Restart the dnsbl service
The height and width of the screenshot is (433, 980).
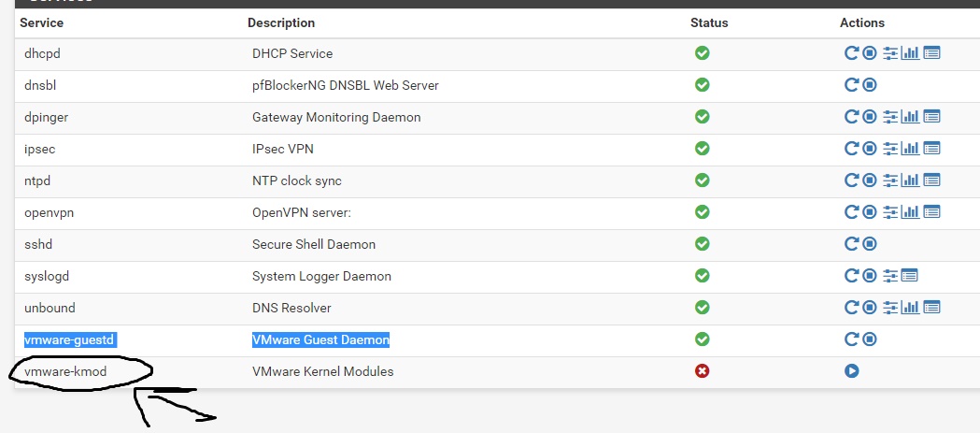coord(851,85)
